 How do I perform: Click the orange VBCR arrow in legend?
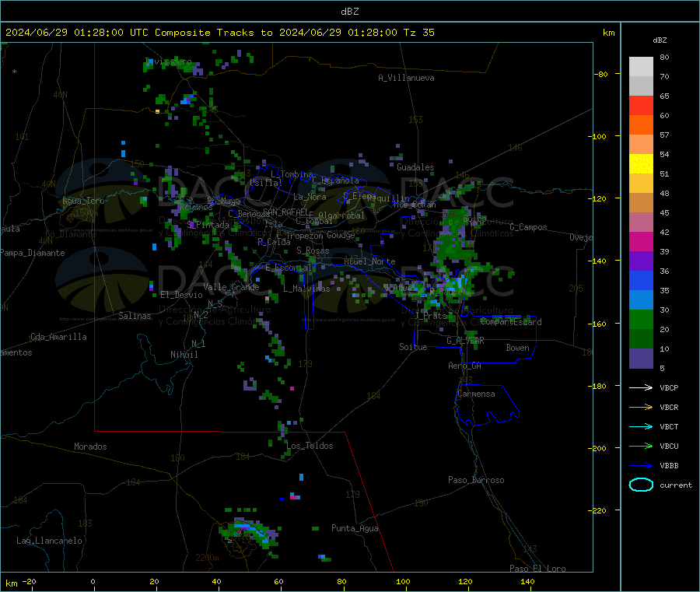coord(641,407)
